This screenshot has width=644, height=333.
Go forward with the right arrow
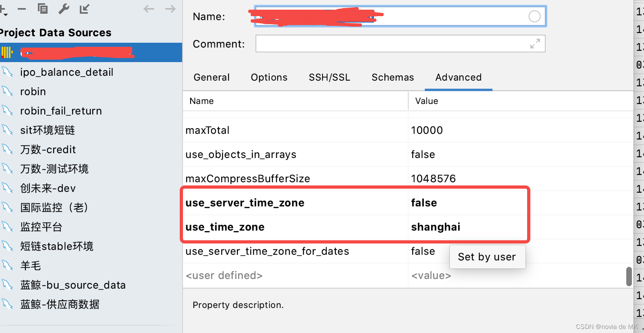click(x=170, y=9)
